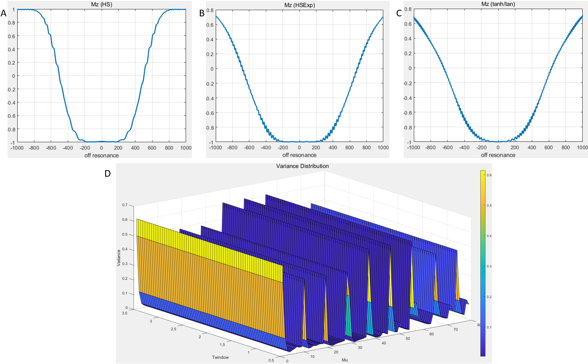The height and width of the screenshot is (364, 588).
Task: Select "off resonance" label under the HSExp plot
Action: click(299, 155)
